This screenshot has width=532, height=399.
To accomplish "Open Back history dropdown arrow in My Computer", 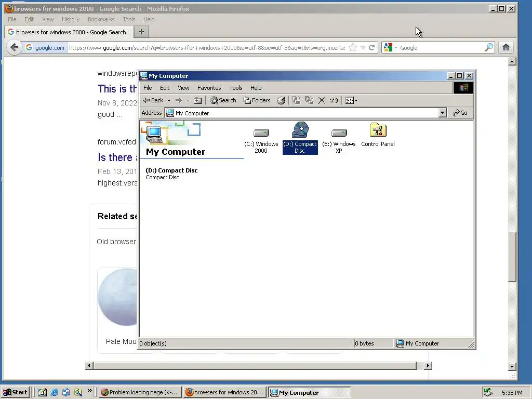I will pos(169,100).
